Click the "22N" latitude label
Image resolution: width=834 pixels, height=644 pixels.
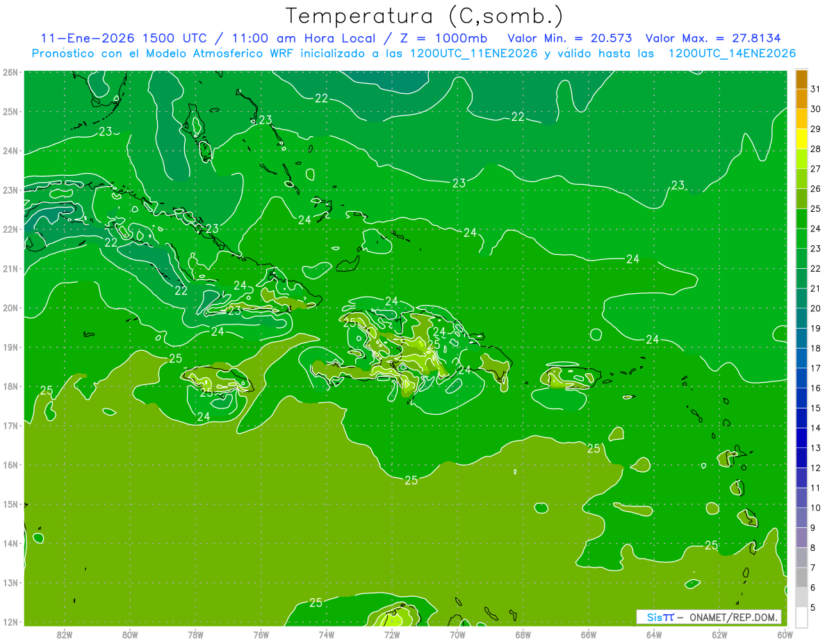10,229
